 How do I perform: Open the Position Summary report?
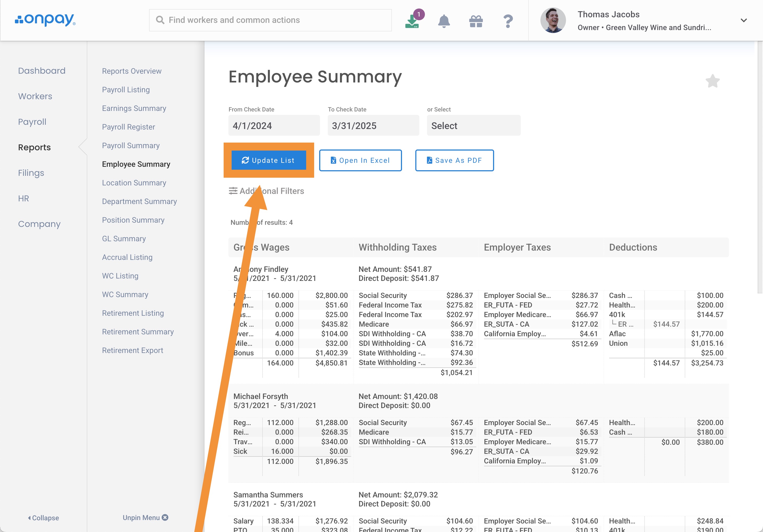click(x=133, y=220)
